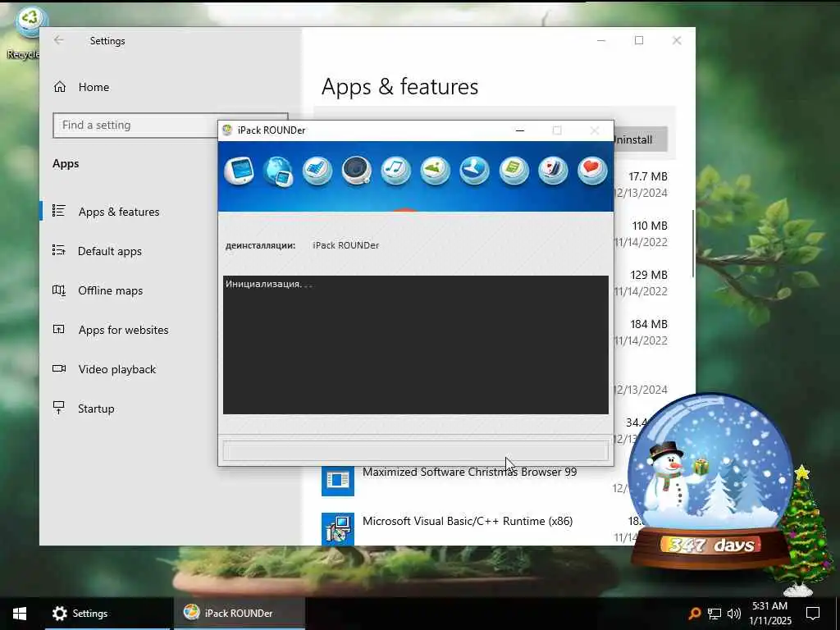This screenshot has height=630, width=840.
Task: Click the globe network icon in iPack banner
Action: click(x=278, y=171)
